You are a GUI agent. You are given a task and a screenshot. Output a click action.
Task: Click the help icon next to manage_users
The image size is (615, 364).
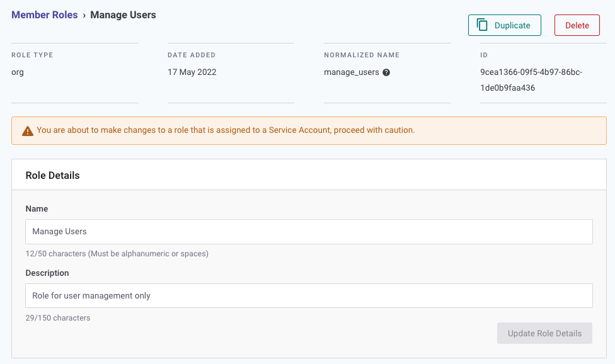(386, 72)
